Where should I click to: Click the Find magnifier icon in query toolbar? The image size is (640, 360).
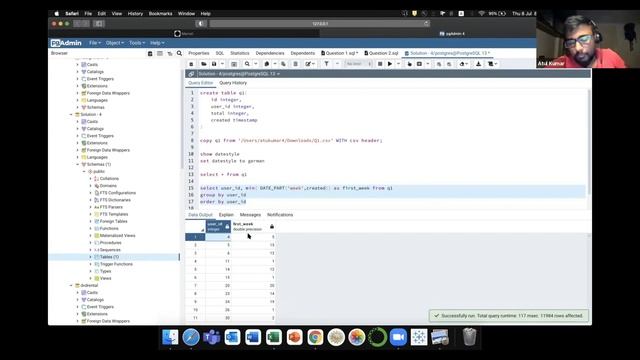[x=247, y=64]
